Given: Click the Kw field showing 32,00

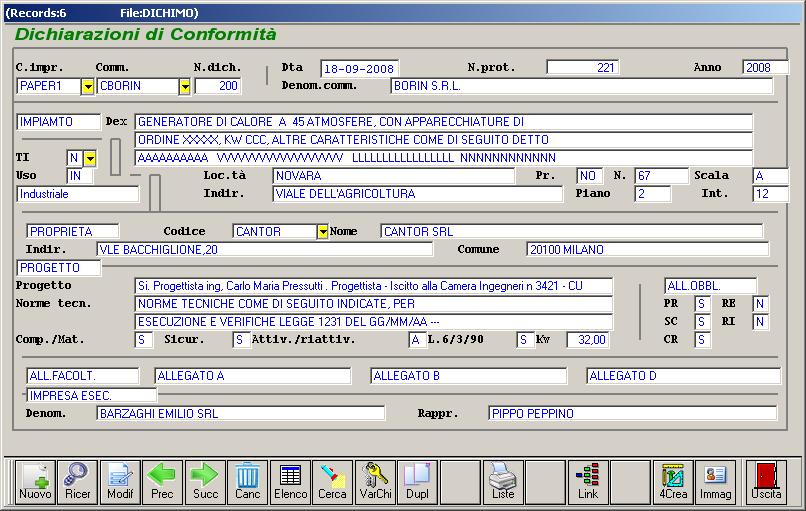Looking at the screenshot, I should click(x=588, y=340).
